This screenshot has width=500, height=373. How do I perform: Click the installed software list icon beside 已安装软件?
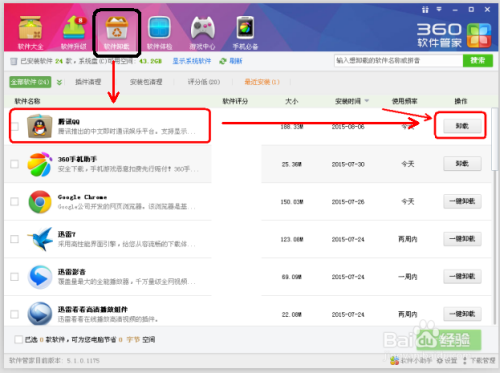[14, 61]
